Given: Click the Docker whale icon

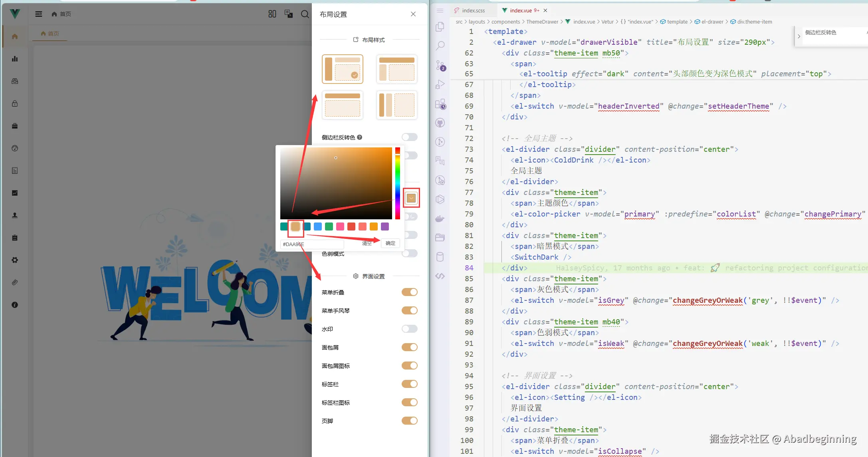Looking at the screenshot, I should coord(440,219).
